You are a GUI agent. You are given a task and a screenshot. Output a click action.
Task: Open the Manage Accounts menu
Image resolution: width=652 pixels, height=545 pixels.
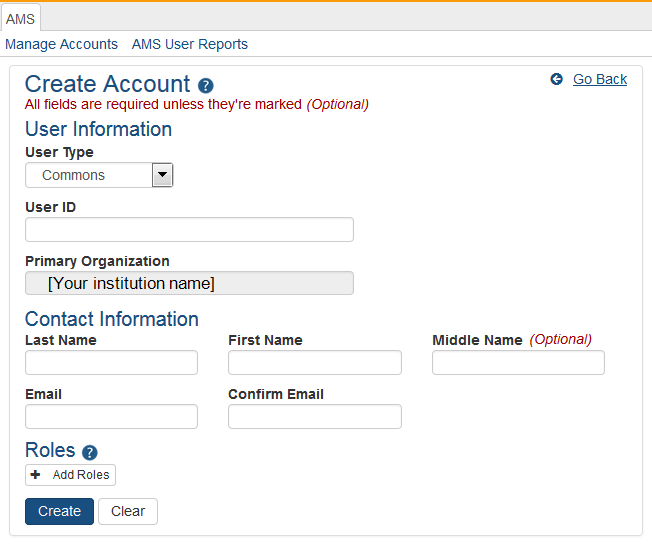(62, 44)
